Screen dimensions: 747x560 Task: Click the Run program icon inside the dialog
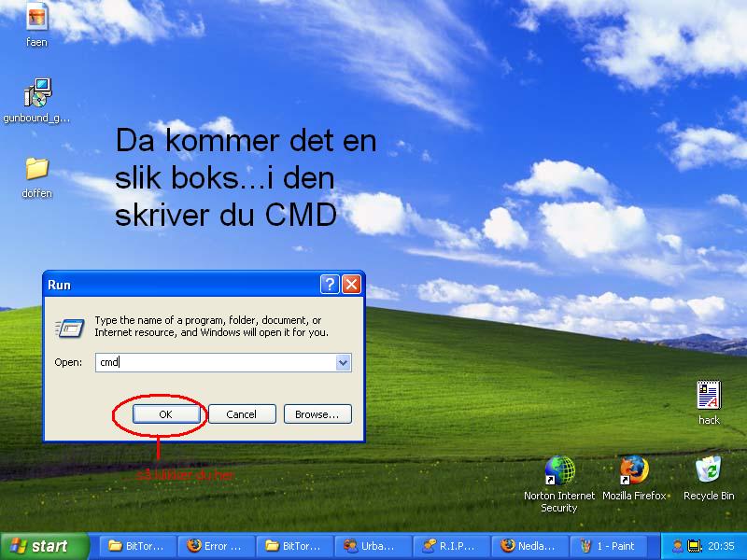tap(70, 328)
